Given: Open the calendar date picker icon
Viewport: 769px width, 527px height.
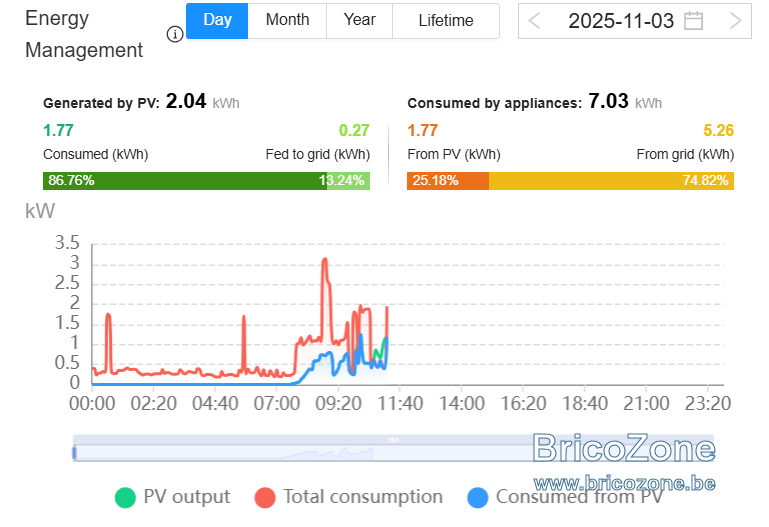Looking at the screenshot, I should [x=693, y=21].
